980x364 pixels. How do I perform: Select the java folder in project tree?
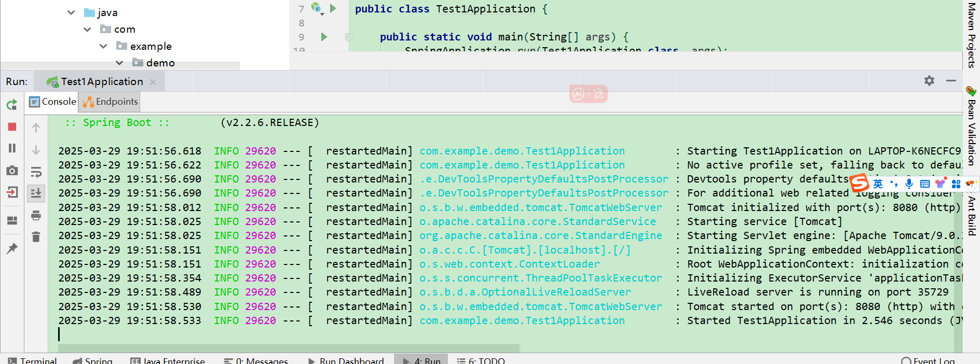[x=107, y=12]
